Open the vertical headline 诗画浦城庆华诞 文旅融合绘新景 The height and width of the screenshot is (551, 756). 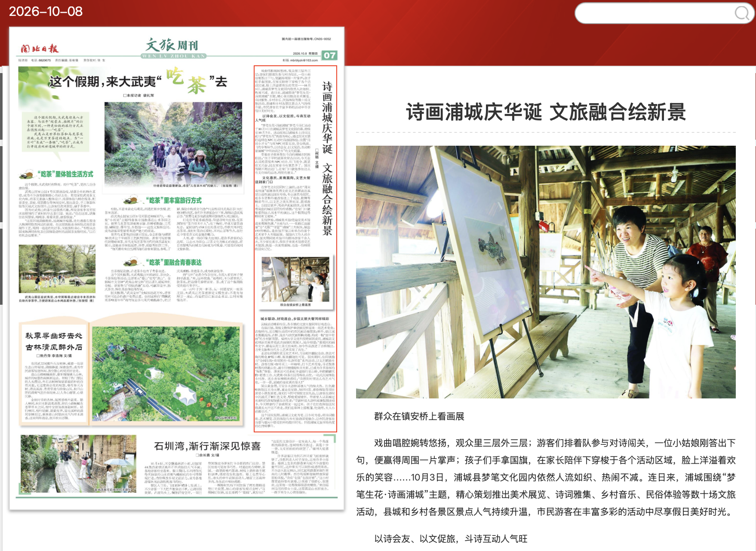coord(327,158)
